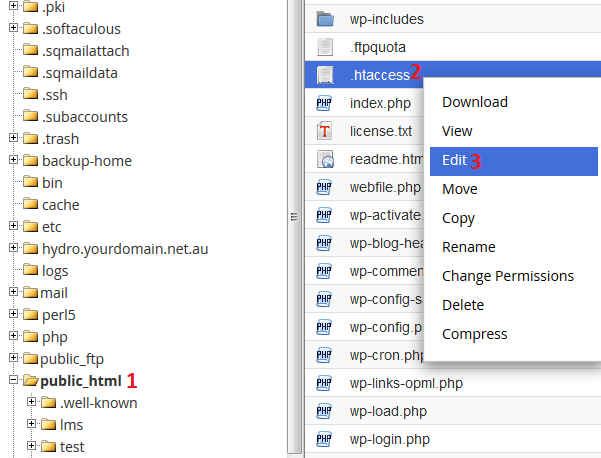The width and height of the screenshot is (601, 458).
Task: Click the wp-cron.php PHP icon
Action: (x=324, y=355)
